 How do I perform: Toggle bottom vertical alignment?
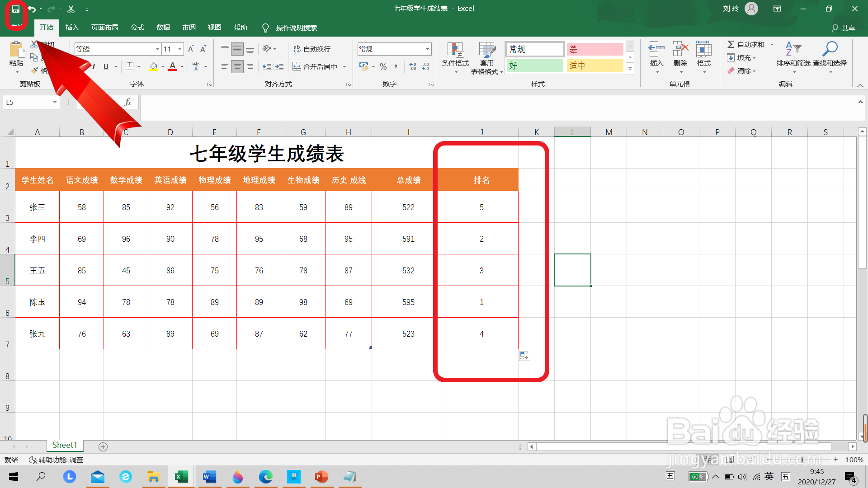250,49
